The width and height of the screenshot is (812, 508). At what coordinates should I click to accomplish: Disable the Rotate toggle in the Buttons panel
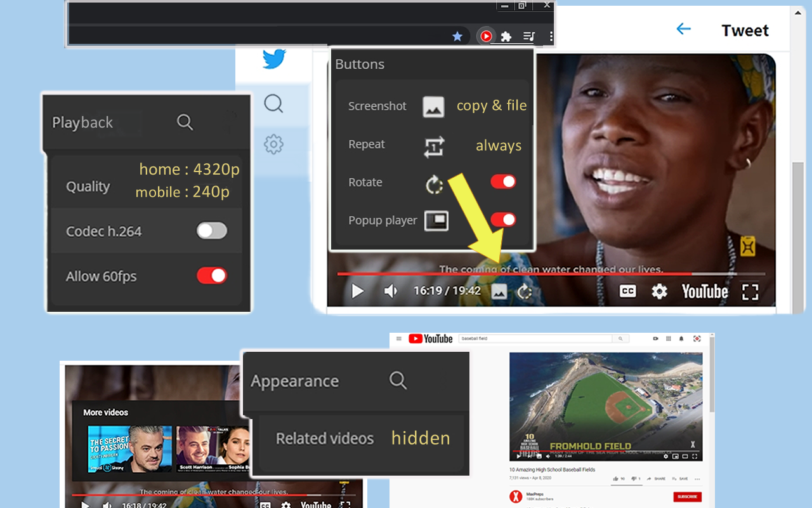tap(503, 182)
